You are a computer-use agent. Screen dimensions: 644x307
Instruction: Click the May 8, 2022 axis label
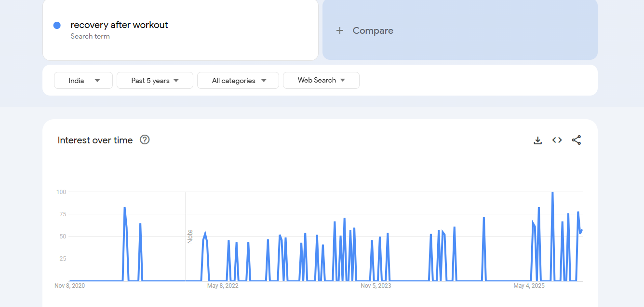click(223, 286)
